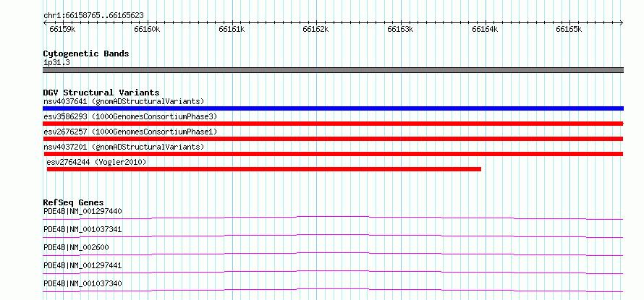Image resolution: width=644 pixels, height=300 pixels.
Task: Open the PDE4B|NM_001297440 transcript label
Action: tap(82, 211)
